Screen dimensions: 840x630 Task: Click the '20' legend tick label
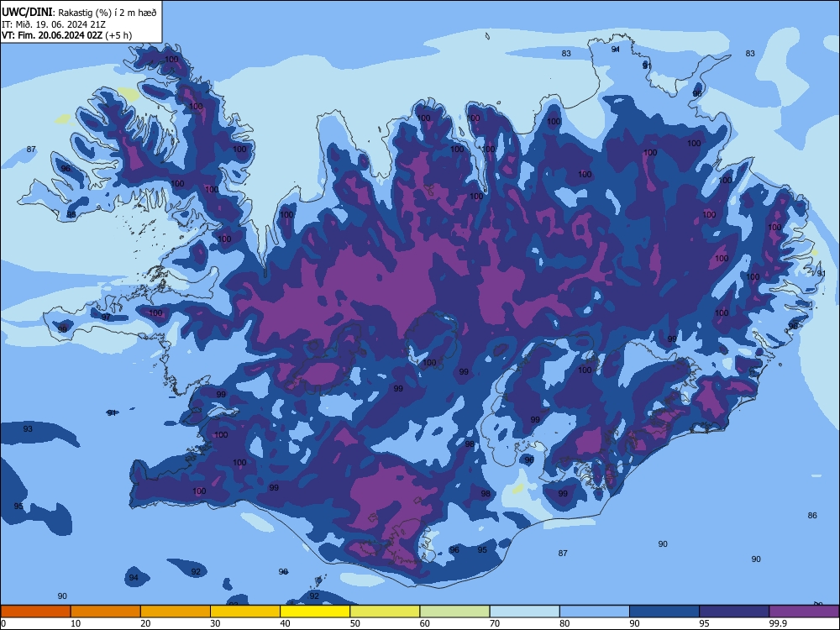pyautogui.click(x=145, y=623)
